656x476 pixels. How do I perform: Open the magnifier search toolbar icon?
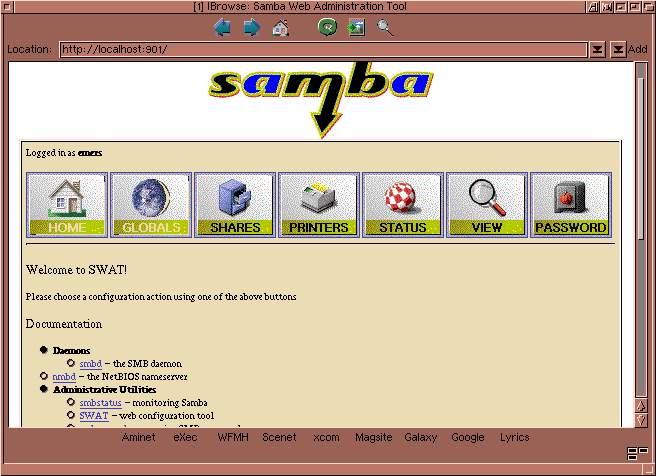(385, 28)
